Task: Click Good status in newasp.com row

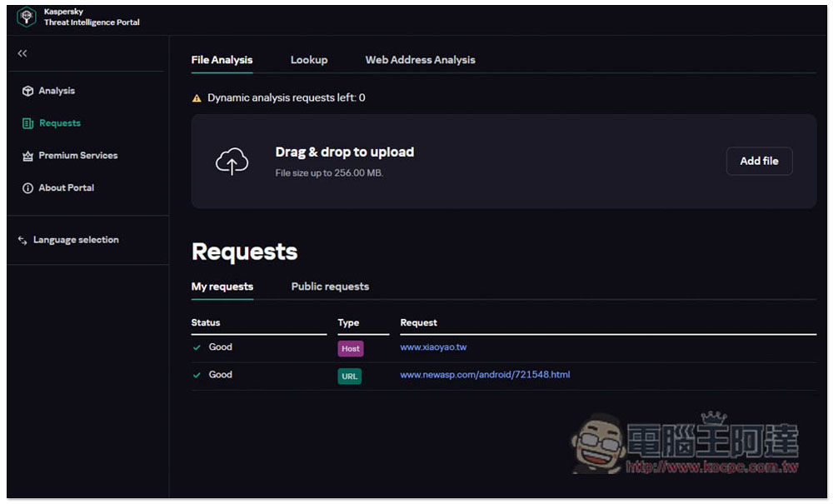Action: 221,375
